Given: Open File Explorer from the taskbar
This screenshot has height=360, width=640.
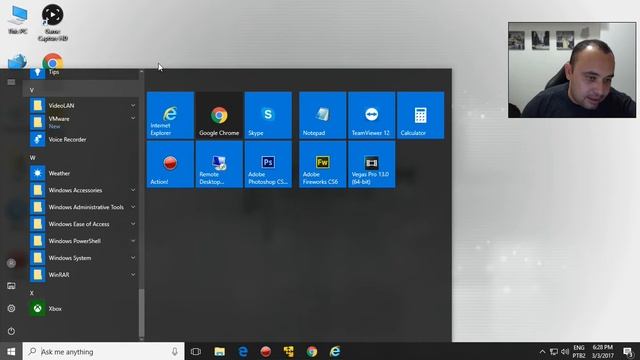Looking at the screenshot, I should (220, 351).
